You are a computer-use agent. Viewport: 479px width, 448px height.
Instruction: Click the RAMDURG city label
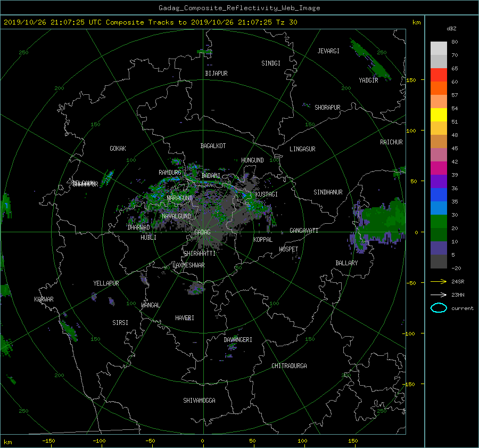(x=170, y=173)
